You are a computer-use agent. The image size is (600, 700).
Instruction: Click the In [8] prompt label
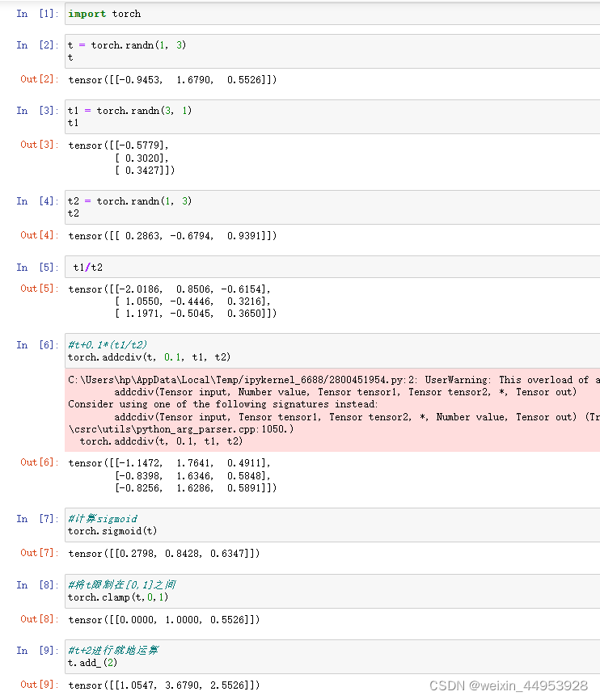[x=37, y=585]
